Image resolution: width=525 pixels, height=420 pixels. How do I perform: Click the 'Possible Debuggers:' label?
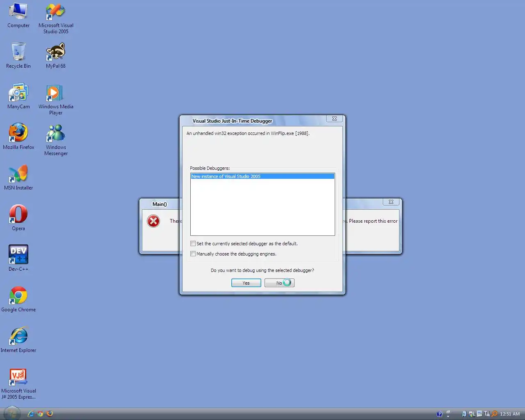click(210, 168)
